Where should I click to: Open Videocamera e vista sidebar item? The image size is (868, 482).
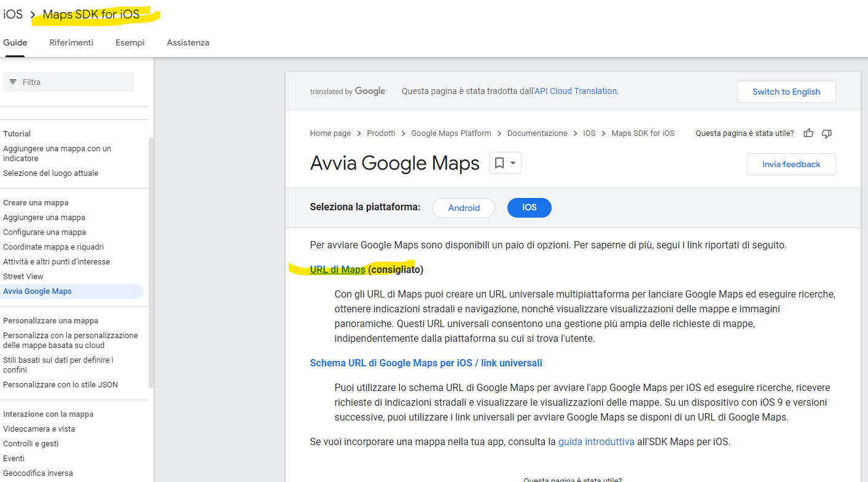click(39, 429)
